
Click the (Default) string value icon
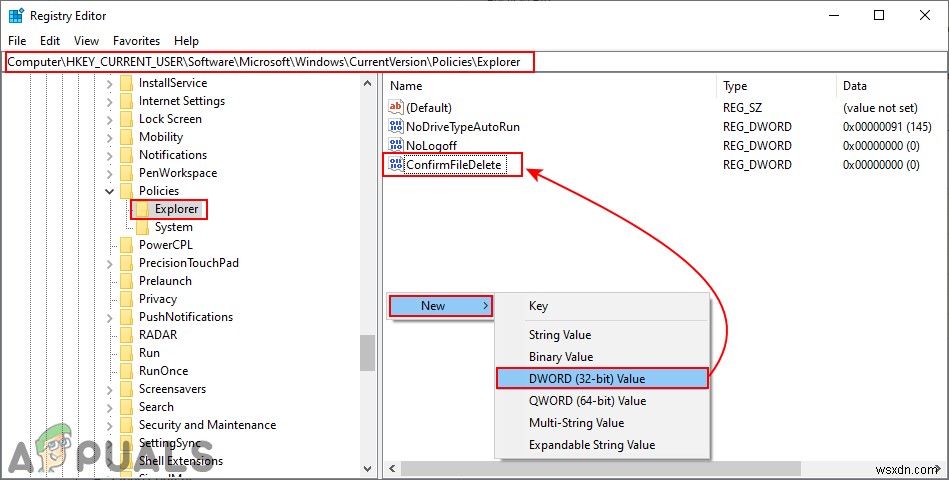point(396,107)
